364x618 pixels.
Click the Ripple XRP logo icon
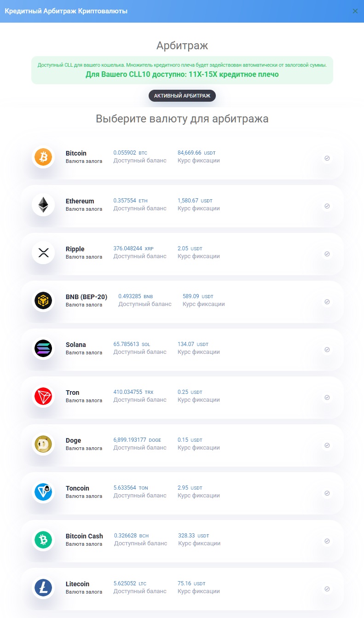43,253
